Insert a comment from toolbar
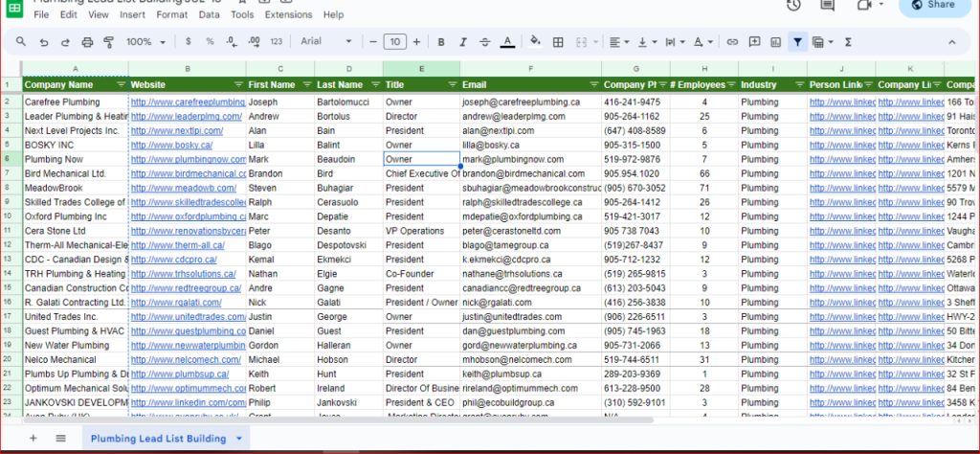Viewport: 980px width, 454px height. [x=754, y=42]
